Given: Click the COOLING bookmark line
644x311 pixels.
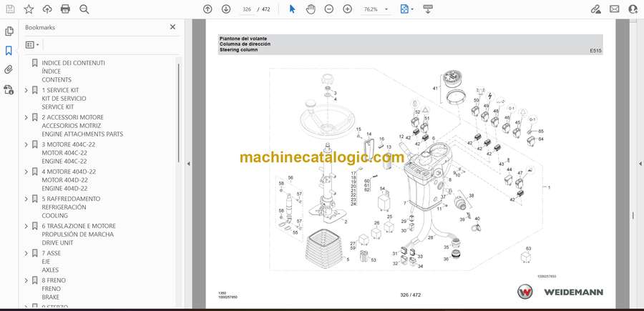Looking at the screenshot, I should 54,215.
